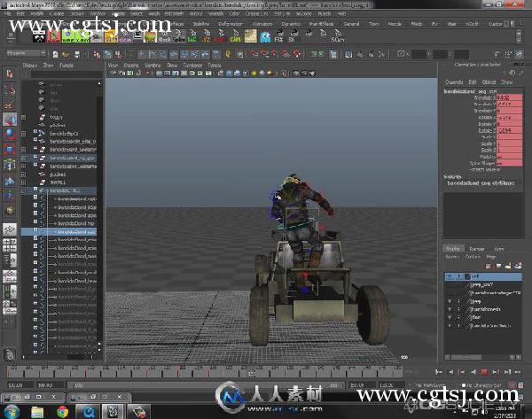Screen dimensions: 532x419
Task: Open the Create menu
Action: 57,14
